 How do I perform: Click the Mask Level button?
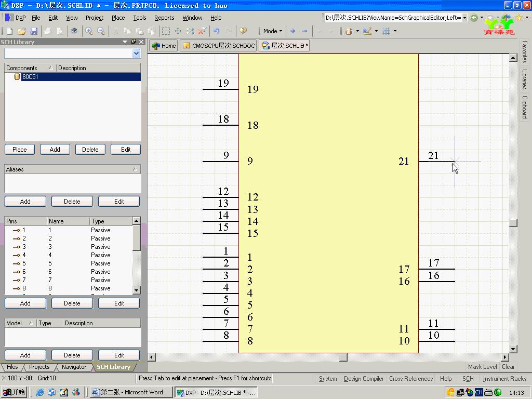click(x=482, y=367)
